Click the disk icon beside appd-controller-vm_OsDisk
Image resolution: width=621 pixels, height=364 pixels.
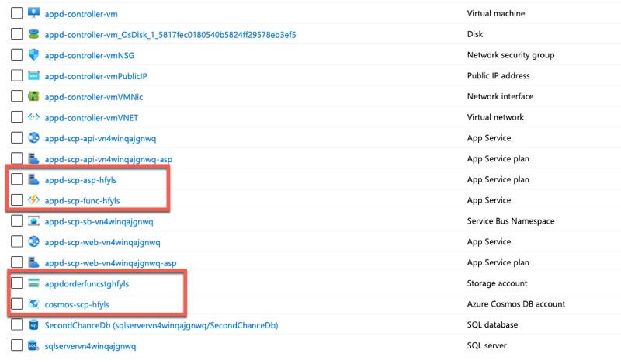(33, 34)
